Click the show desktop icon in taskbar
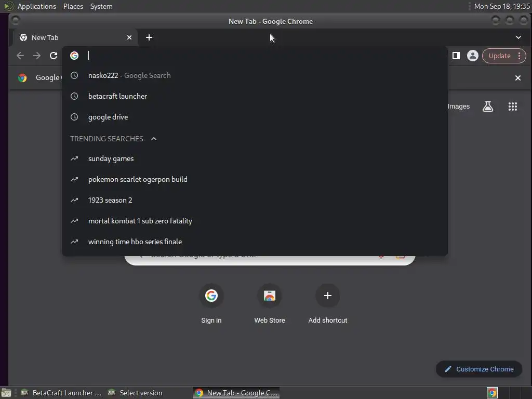This screenshot has height=399, width=532. pyautogui.click(x=6, y=393)
